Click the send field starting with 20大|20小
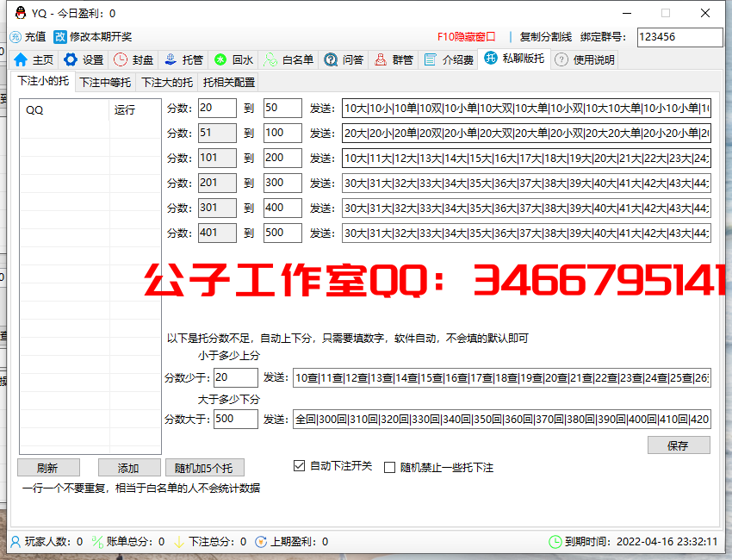732x560 pixels. (526, 133)
